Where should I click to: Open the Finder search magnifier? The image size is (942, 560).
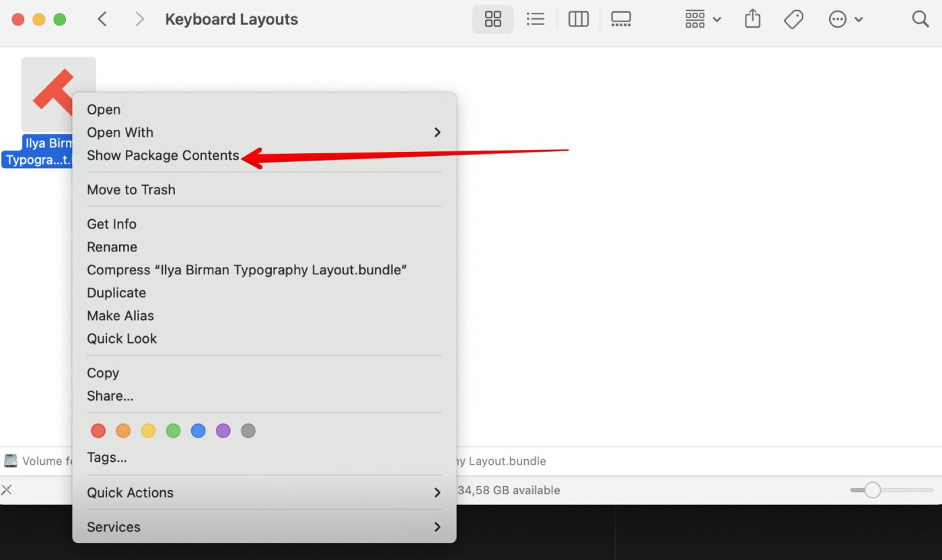tap(920, 19)
